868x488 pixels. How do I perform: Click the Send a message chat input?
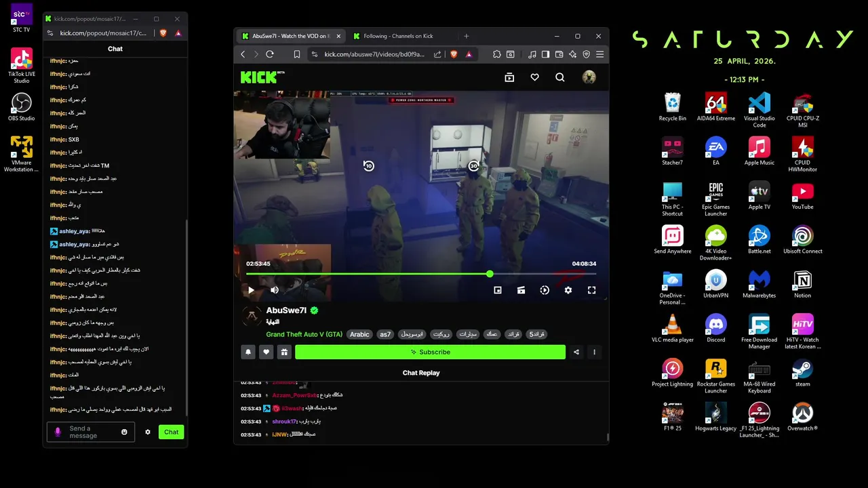tap(92, 432)
